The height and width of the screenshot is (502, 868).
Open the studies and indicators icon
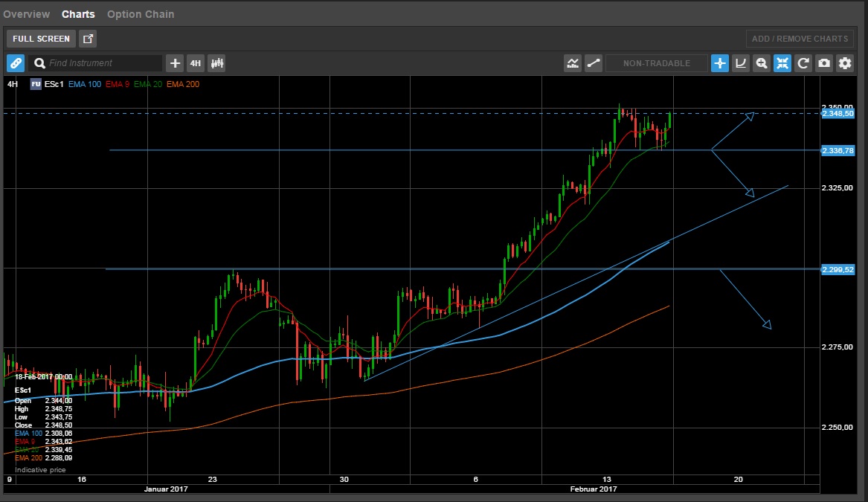[x=573, y=63]
